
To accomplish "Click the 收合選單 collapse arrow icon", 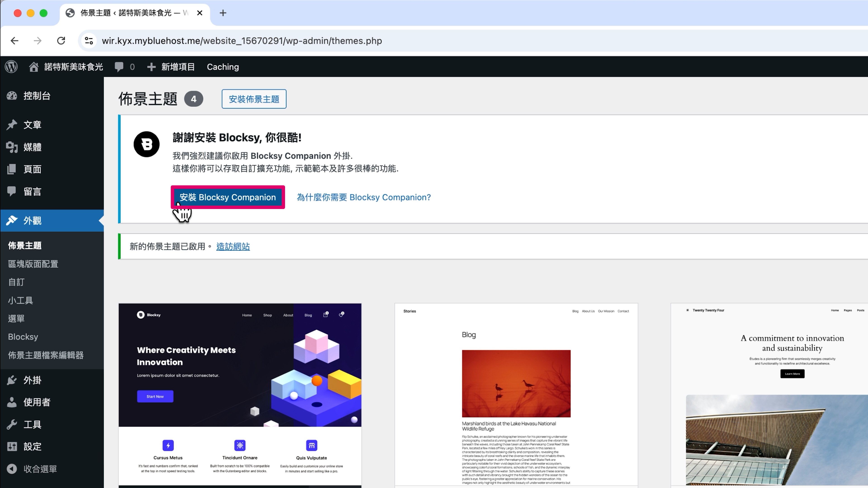I will coord(12,469).
